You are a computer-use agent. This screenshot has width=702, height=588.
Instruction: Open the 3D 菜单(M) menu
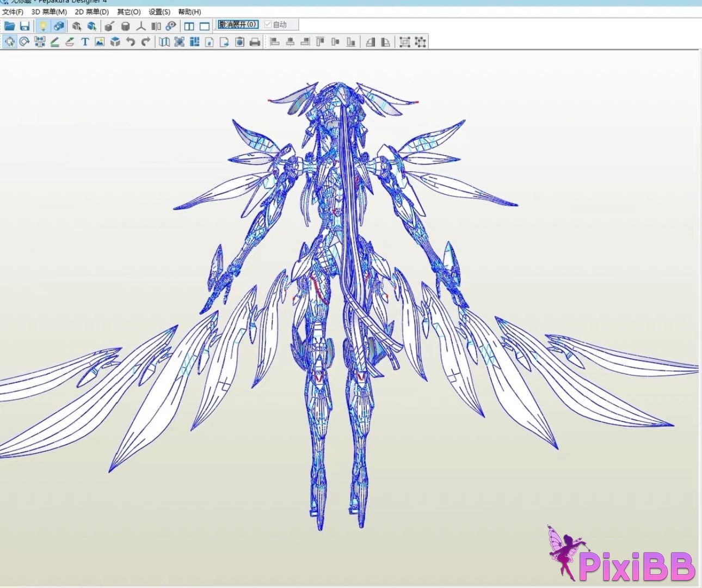pos(49,11)
